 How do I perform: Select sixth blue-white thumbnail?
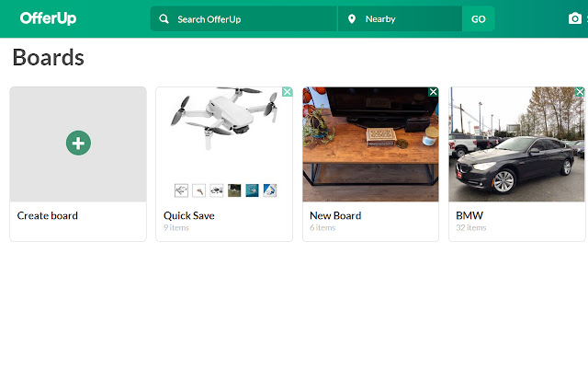click(x=269, y=190)
